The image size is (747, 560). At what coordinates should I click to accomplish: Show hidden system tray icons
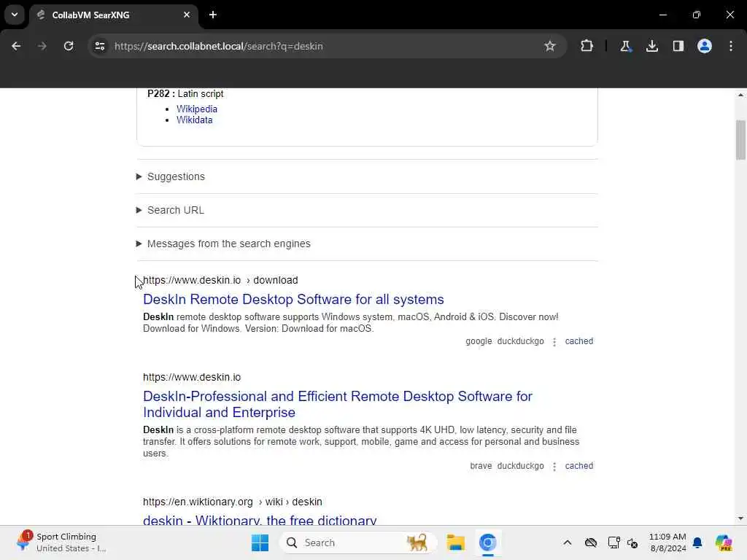pyautogui.click(x=567, y=542)
